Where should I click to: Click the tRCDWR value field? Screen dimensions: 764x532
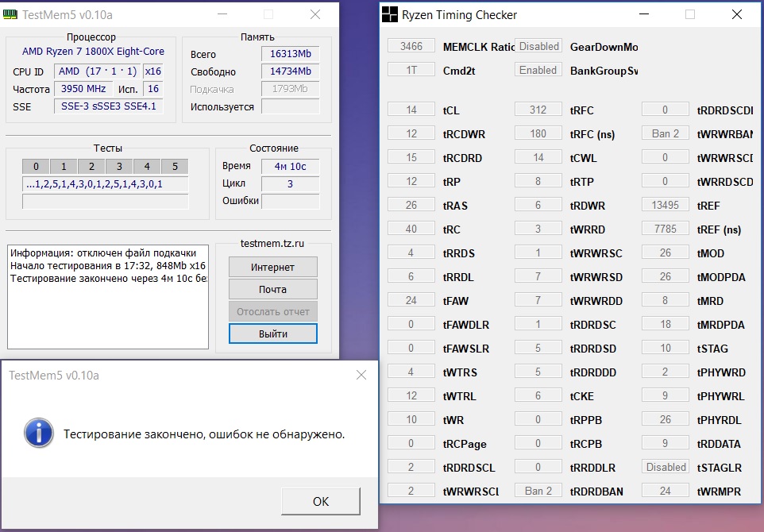click(x=411, y=133)
